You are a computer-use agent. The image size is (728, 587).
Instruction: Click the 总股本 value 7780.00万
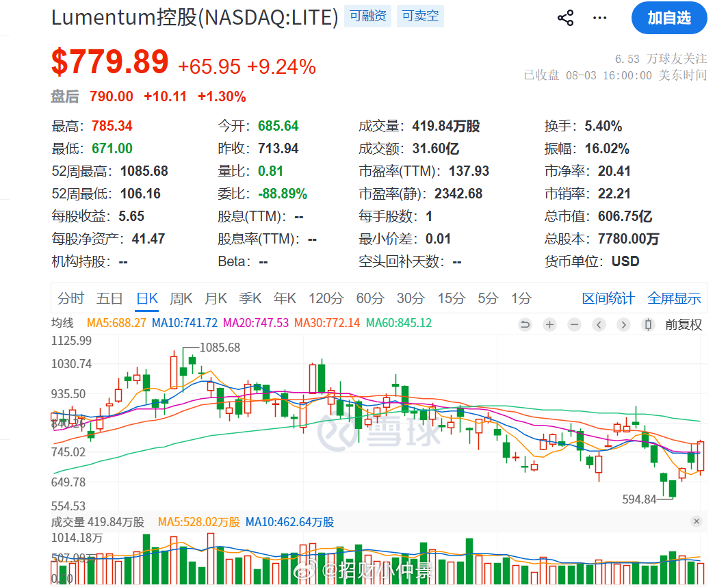click(x=628, y=239)
